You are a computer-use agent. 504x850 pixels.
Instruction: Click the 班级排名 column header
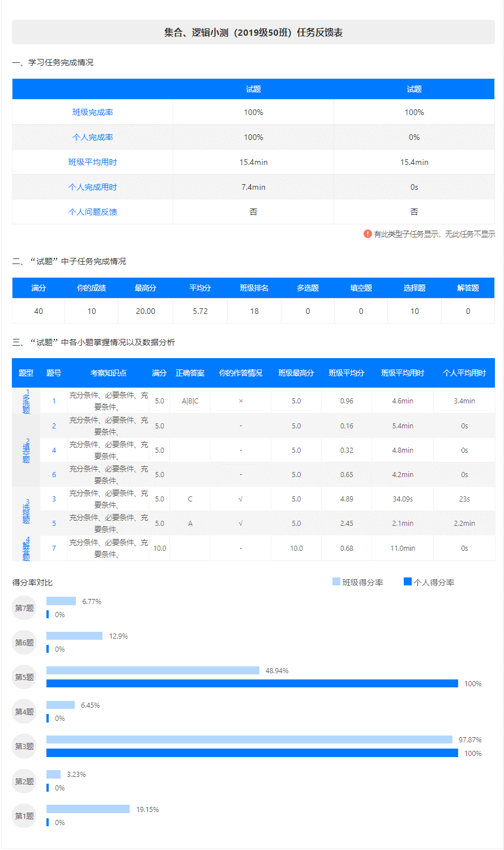point(254,288)
